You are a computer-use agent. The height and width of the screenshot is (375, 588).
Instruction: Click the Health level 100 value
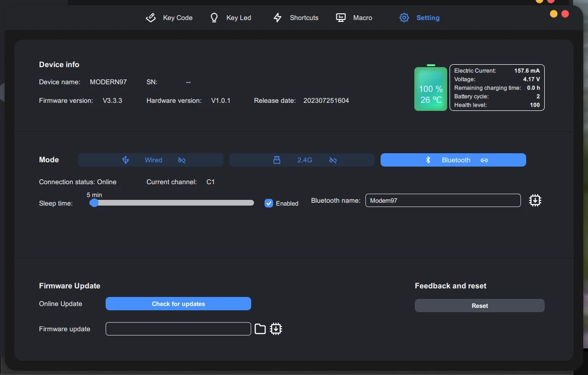(x=535, y=105)
